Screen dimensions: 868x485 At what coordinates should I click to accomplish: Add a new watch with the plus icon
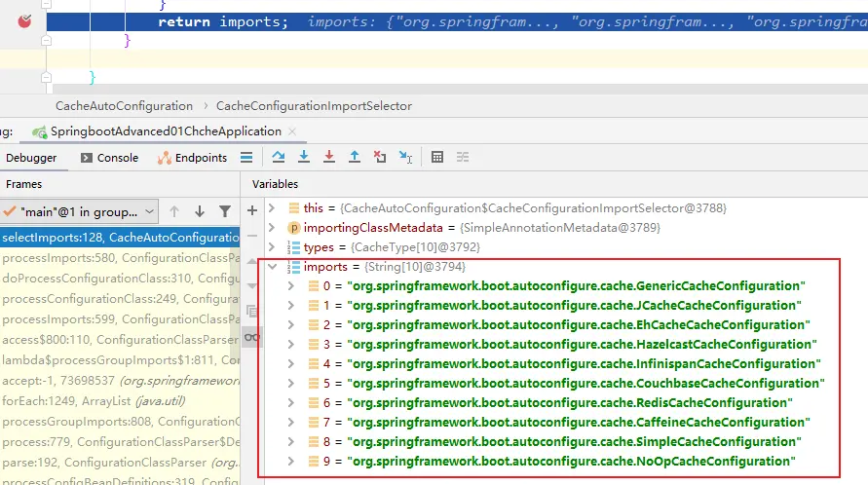pyautogui.click(x=252, y=210)
